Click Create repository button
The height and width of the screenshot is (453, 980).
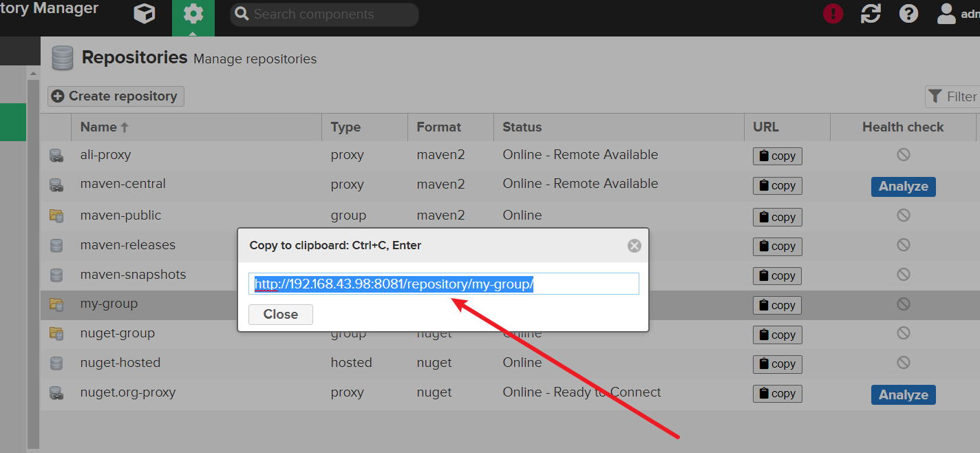116,96
